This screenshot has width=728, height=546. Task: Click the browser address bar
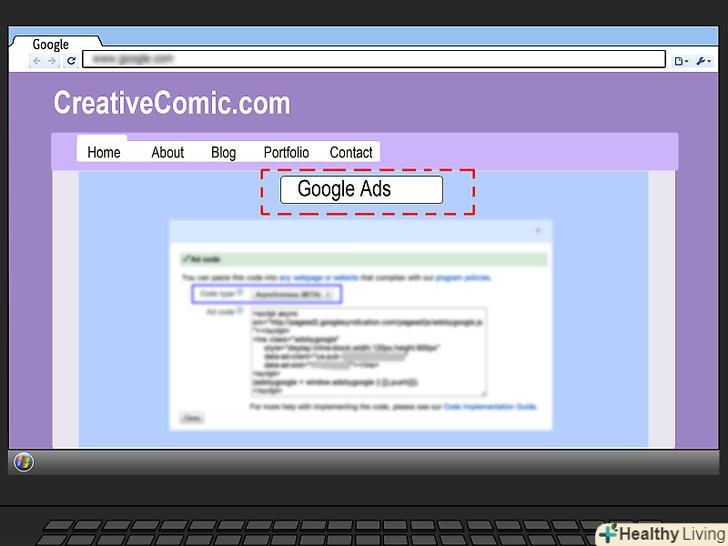tap(374, 59)
